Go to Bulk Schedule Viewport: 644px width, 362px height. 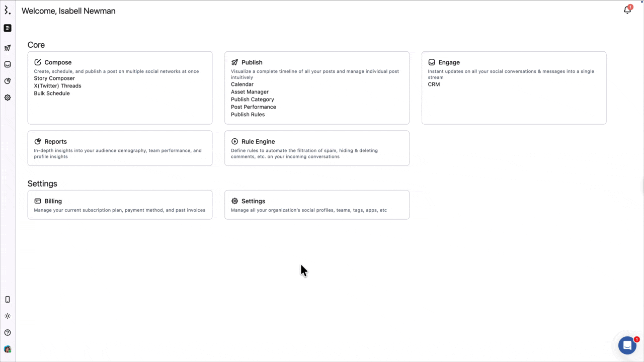pos(52,94)
